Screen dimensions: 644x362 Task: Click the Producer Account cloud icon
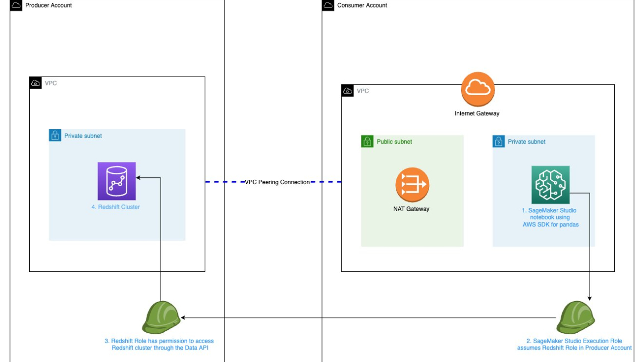point(16,5)
